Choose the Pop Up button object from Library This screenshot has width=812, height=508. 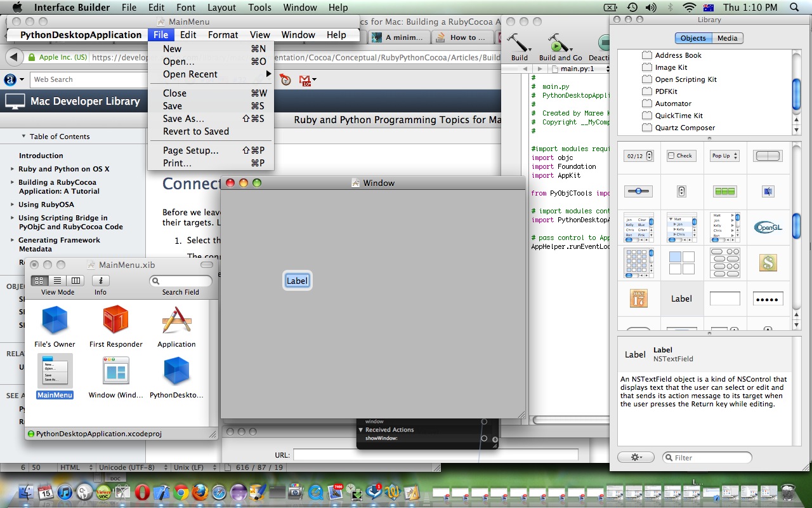click(x=724, y=155)
